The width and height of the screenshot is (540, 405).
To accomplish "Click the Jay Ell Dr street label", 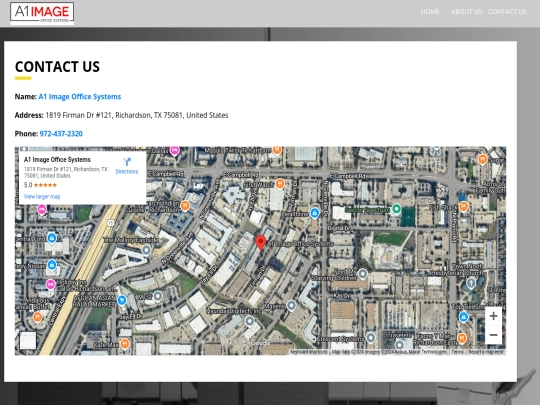I will pyautogui.click(x=131, y=316).
